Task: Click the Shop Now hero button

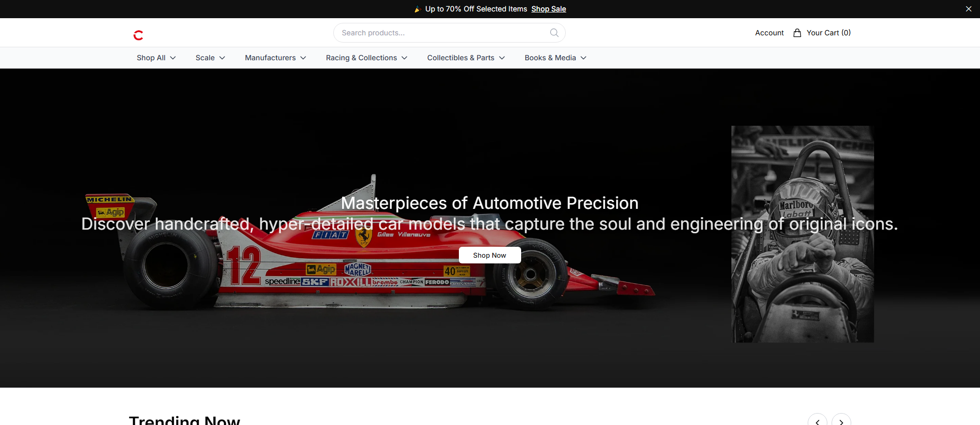Action: click(489, 255)
